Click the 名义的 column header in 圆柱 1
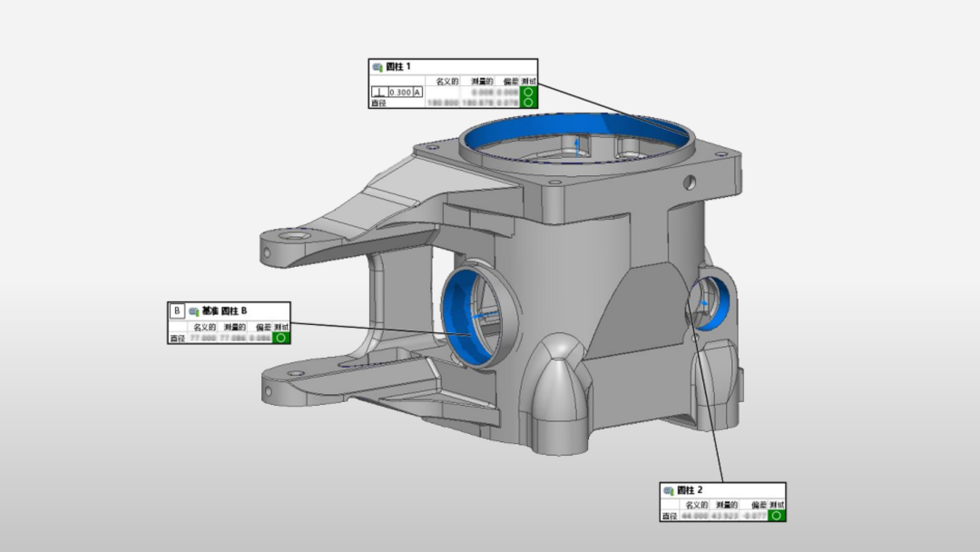The width and height of the screenshot is (980, 552). tap(448, 82)
